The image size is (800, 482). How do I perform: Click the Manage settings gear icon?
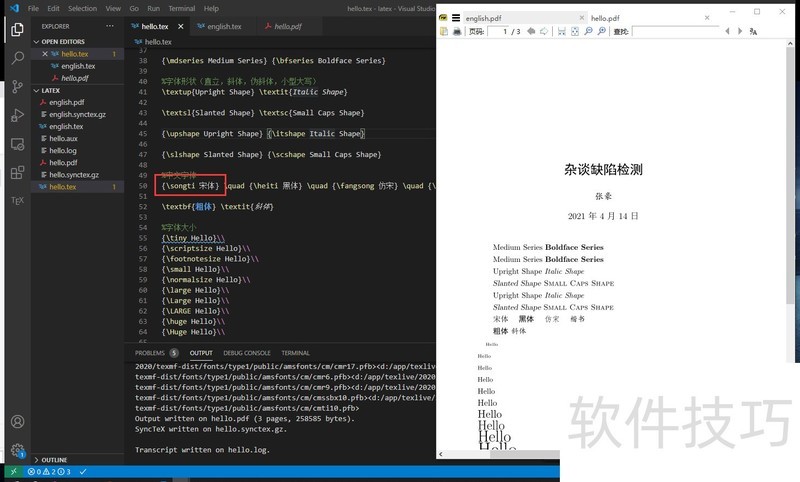(17, 450)
